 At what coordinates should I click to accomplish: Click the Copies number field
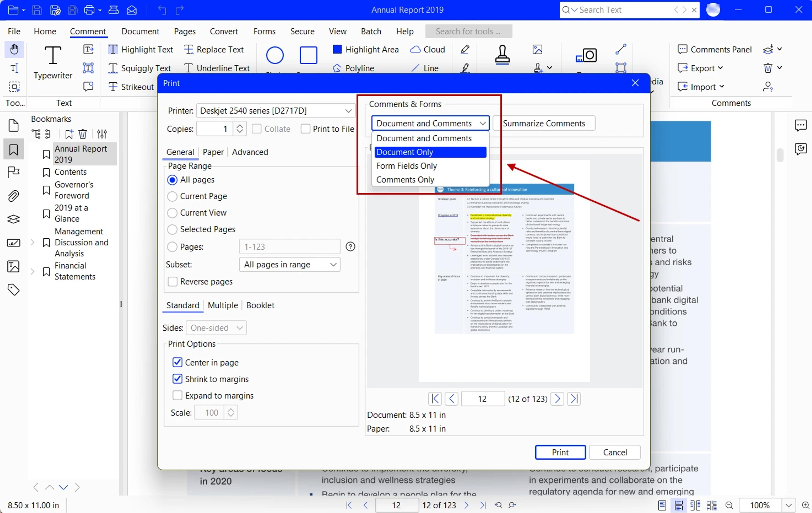(215, 129)
